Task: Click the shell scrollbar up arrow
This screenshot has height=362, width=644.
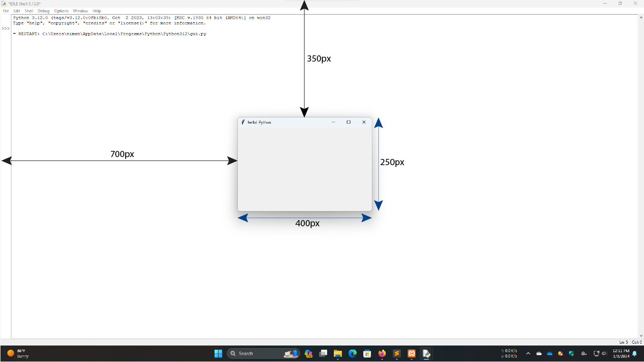Action: coord(641,17)
